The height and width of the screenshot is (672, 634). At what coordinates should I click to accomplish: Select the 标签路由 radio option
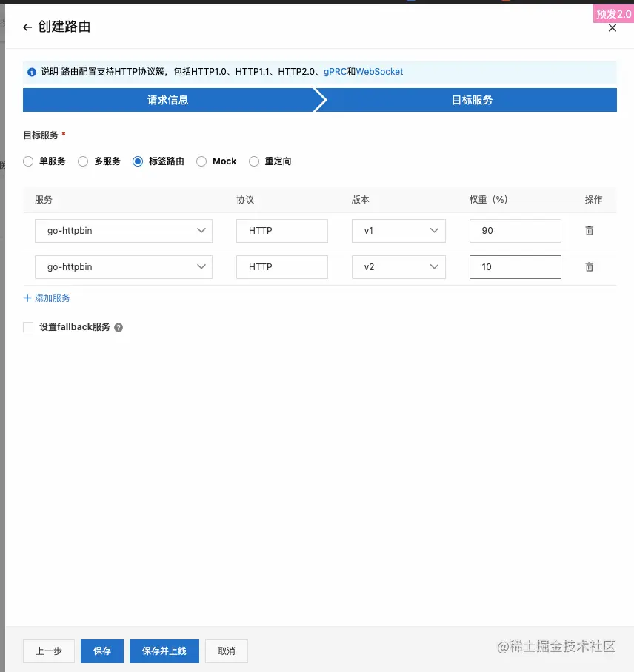pyautogui.click(x=138, y=161)
